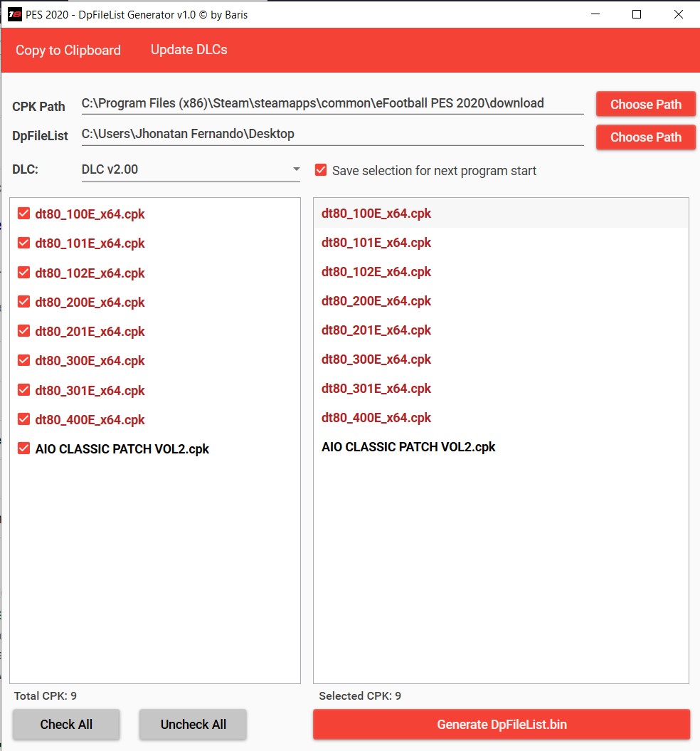Maximize the DpFileList Generator window
700x751 pixels.
pos(637,14)
